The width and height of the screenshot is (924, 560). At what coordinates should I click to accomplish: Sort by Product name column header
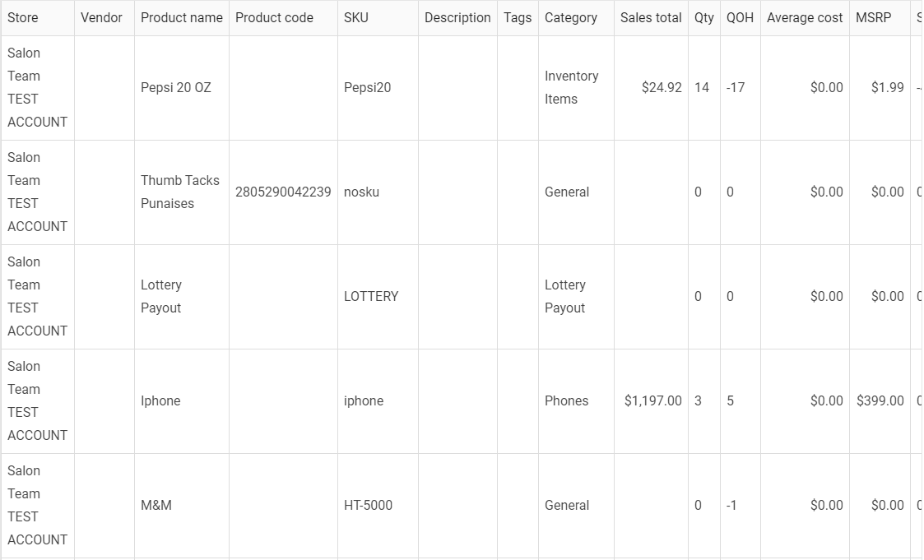click(x=181, y=17)
